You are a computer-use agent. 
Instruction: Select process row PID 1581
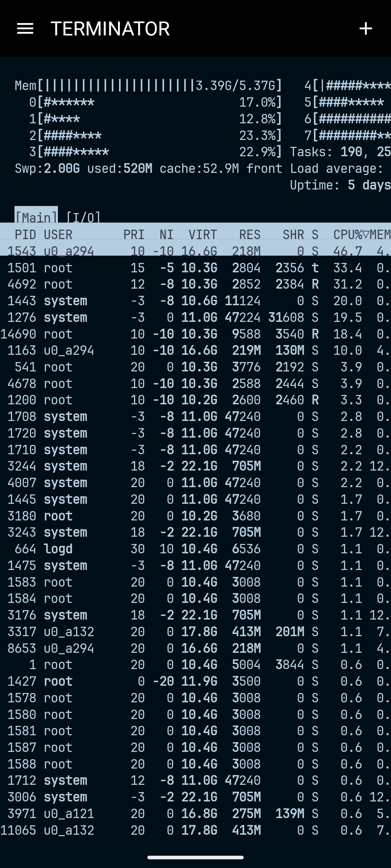(195, 731)
